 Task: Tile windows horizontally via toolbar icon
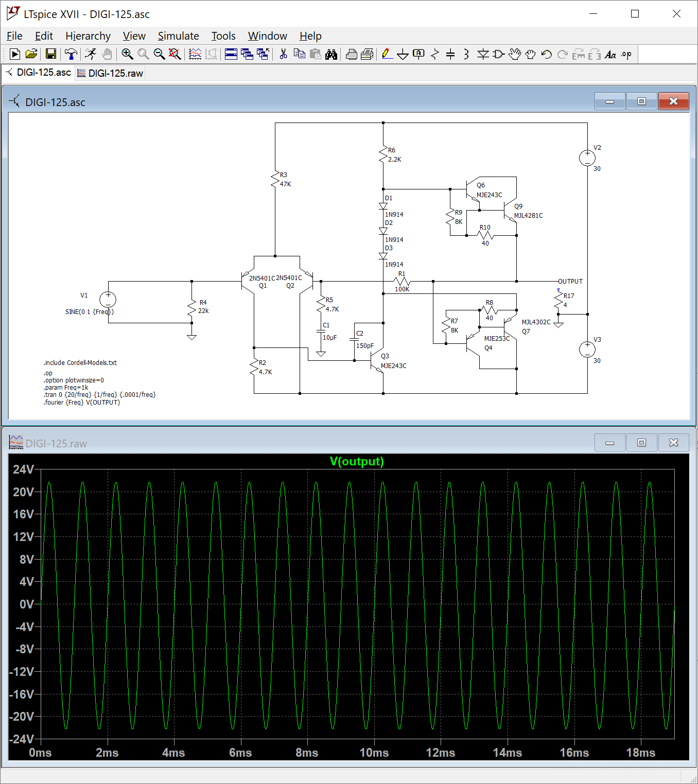(231, 54)
